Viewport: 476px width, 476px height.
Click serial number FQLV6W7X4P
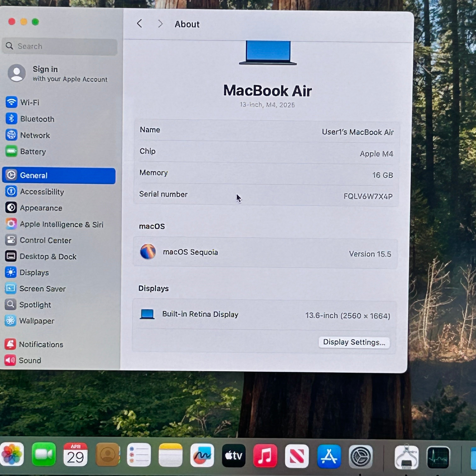pos(368,196)
